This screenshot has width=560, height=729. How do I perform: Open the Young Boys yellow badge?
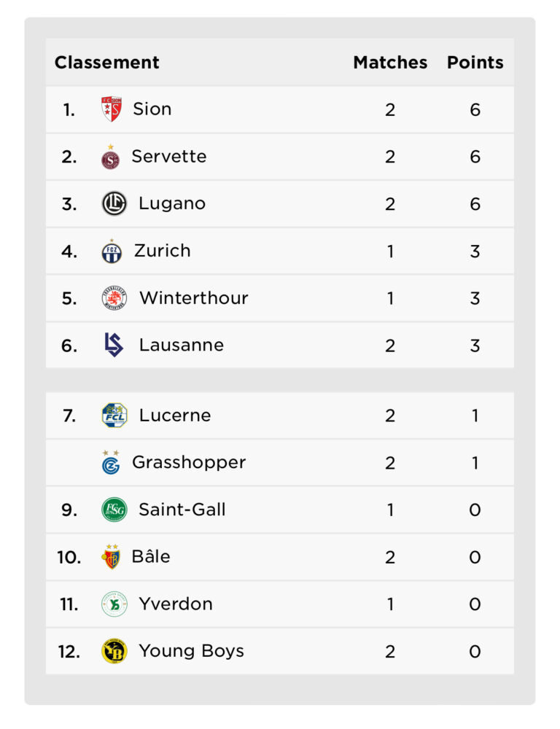[x=114, y=651]
